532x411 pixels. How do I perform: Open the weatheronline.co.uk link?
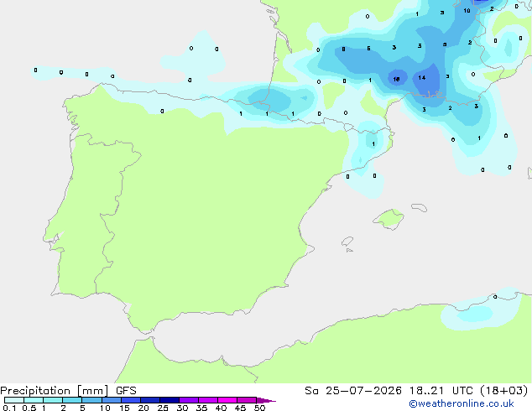point(462,403)
